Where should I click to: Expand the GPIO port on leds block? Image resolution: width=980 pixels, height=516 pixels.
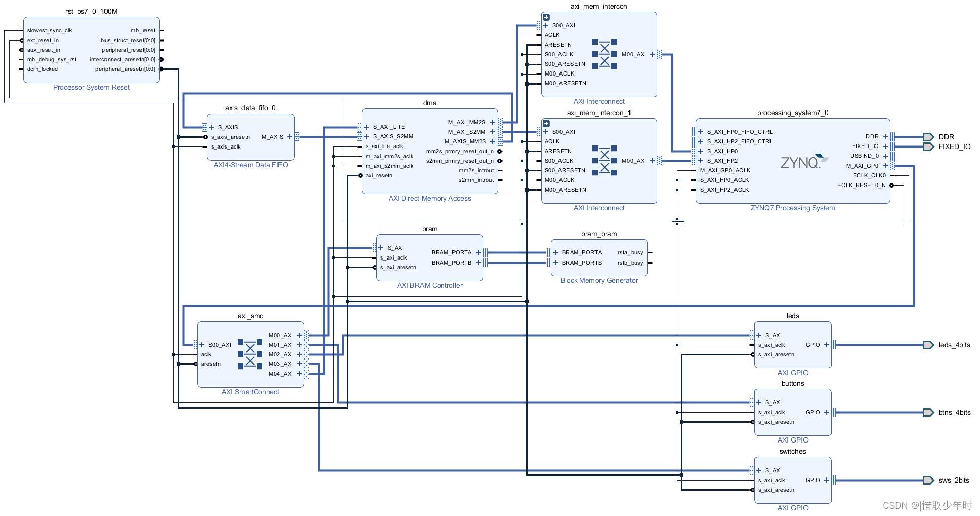[827, 345]
